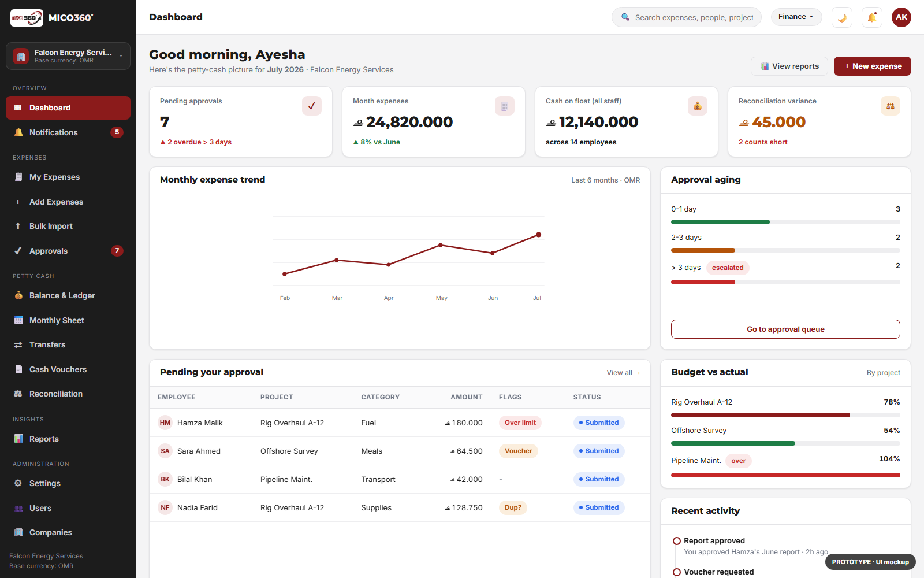Click Cash on float money bag icon
This screenshot has width=924, height=578.
(698, 106)
